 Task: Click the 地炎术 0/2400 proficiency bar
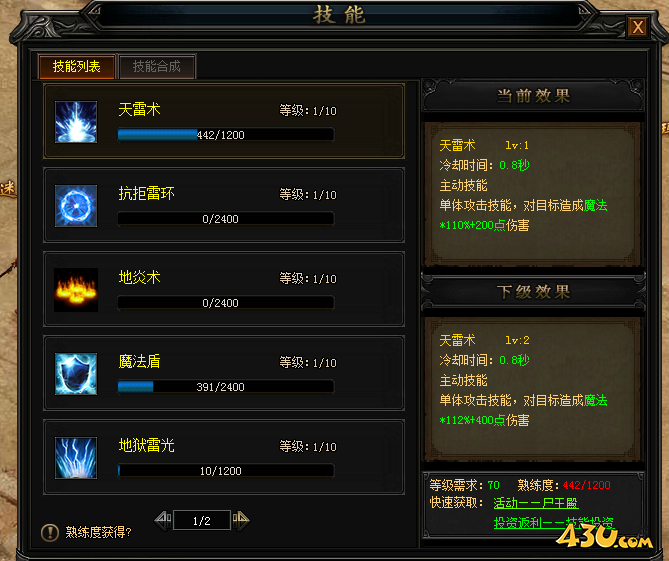pos(226,303)
